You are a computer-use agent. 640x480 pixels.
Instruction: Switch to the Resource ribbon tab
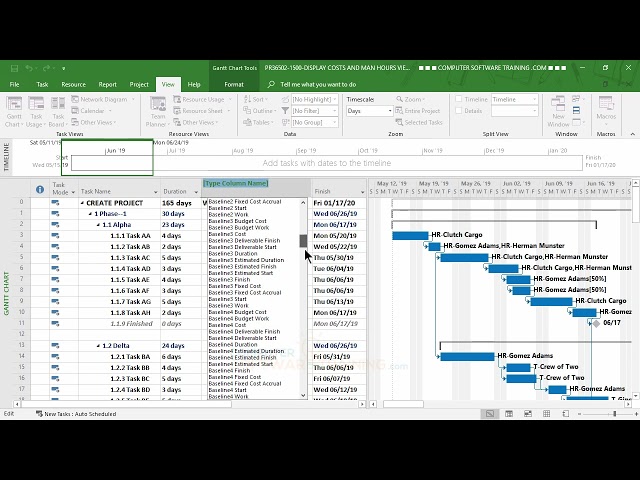tap(73, 84)
